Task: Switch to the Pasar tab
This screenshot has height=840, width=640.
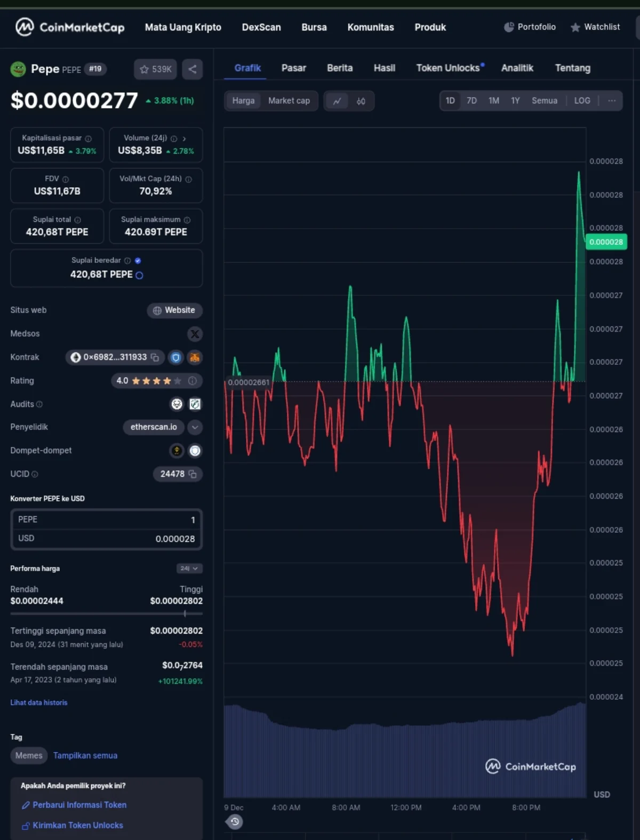Action: coord(294,68)
